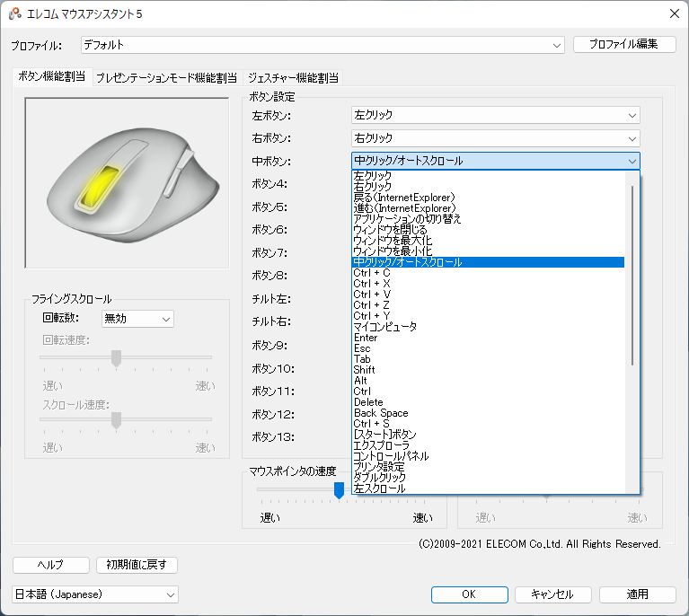
Task: Select Shift key option in list
Action: pyautogui.click(x=488, y=370)
